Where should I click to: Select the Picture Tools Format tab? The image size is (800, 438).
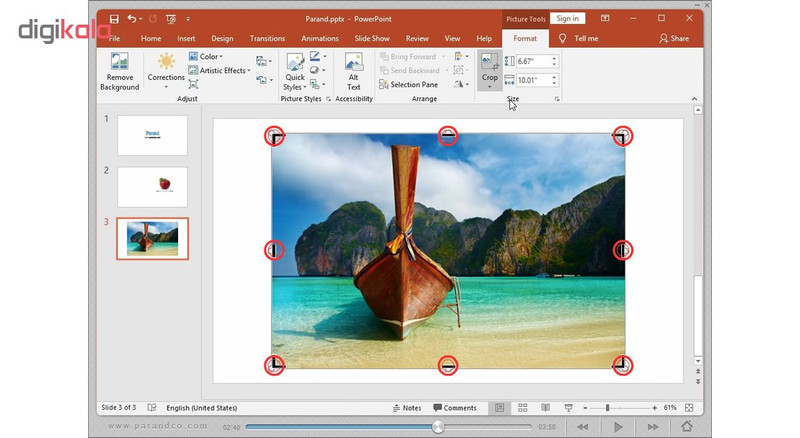(x=525, y=38)
